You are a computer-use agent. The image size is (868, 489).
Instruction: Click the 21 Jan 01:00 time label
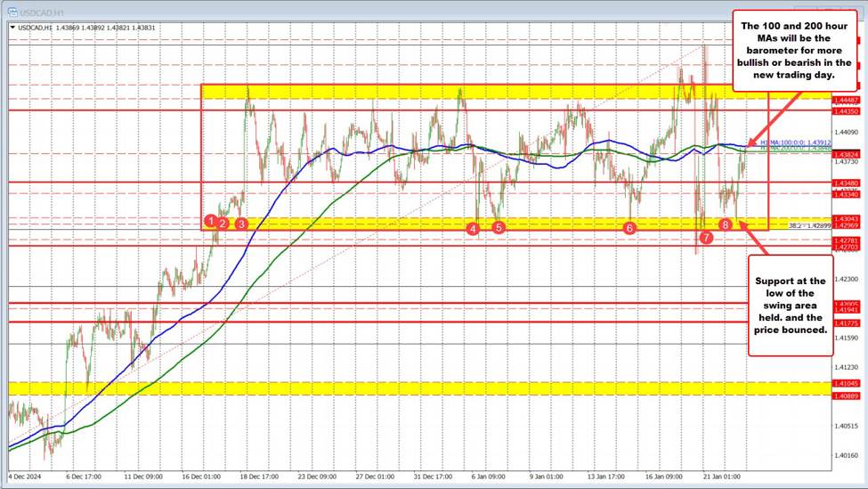pos(722,477)
